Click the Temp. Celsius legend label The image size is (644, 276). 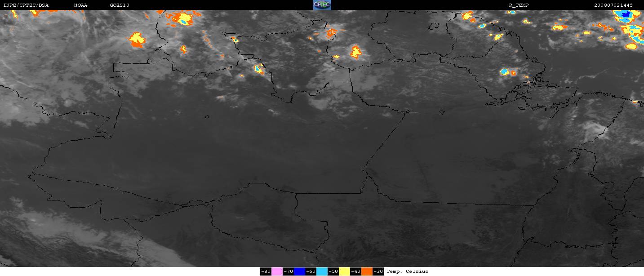point(408,272)
